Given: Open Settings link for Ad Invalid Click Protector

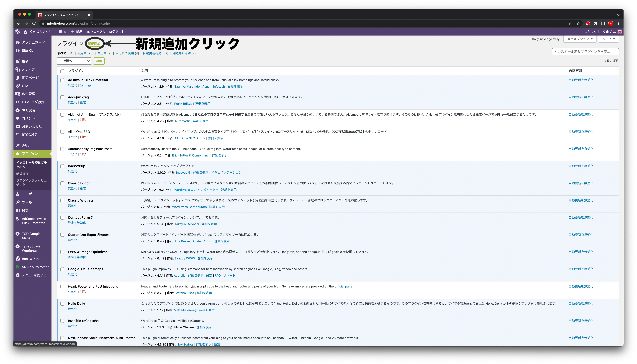Looking at the screenshot, I should (x=85, y=85).
